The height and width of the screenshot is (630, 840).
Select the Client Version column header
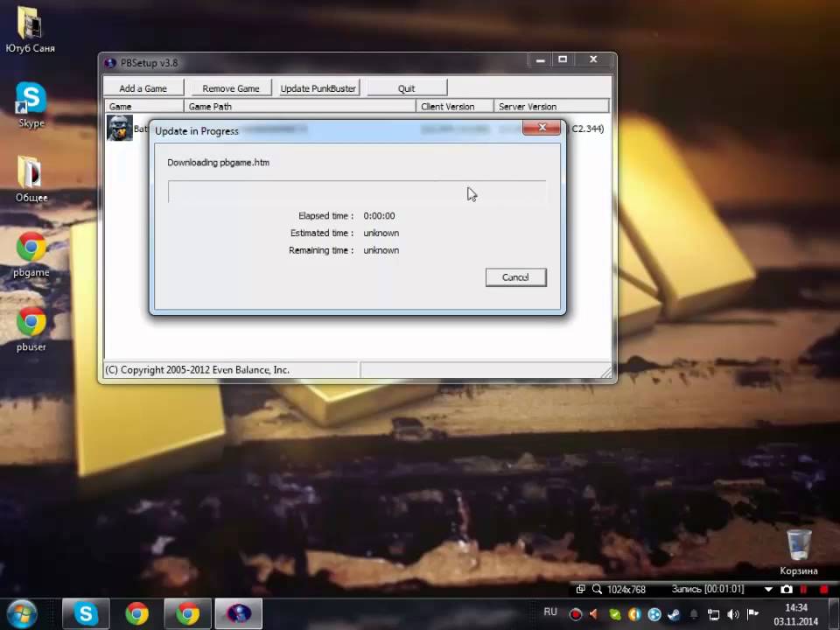point(454,106)
